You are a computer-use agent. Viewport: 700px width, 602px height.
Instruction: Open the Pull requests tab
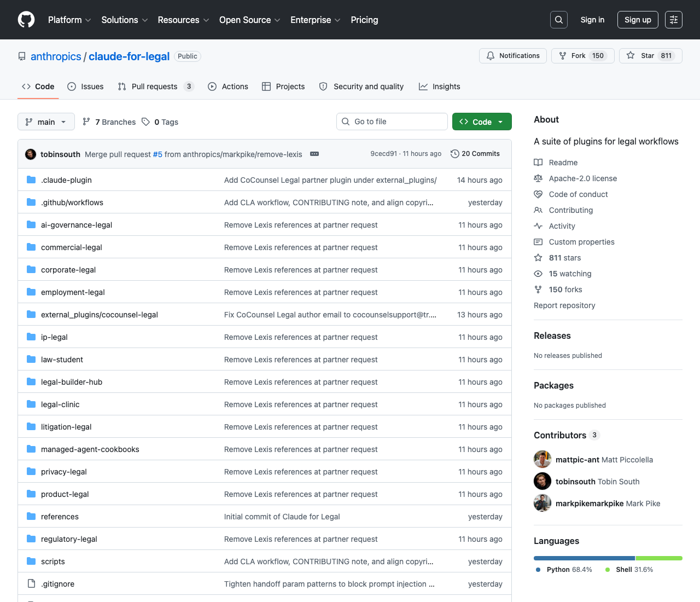pyautogui.click(x=156, y=86)
